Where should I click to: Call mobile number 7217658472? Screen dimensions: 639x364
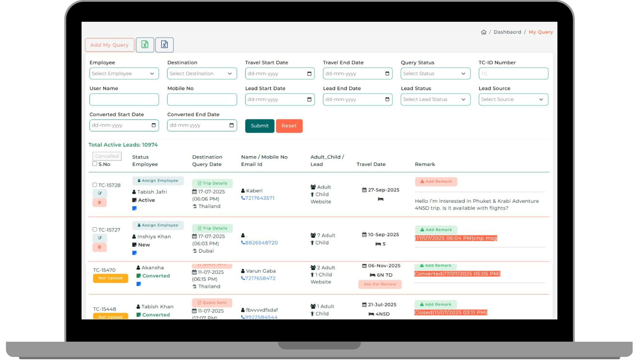[x=260, y=278]
